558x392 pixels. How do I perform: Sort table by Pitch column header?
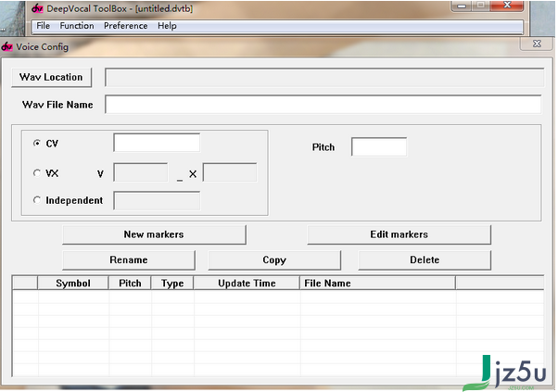coord(130,284)
